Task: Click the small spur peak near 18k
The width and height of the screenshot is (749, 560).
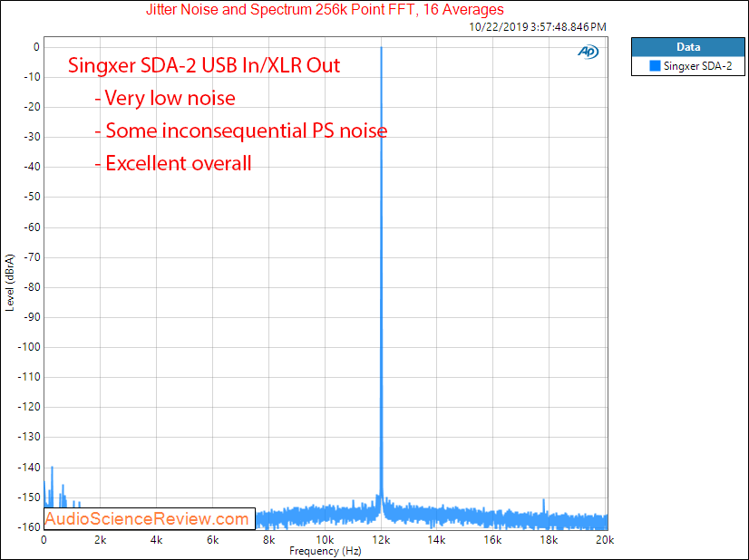Action: [x=543, y=506]
